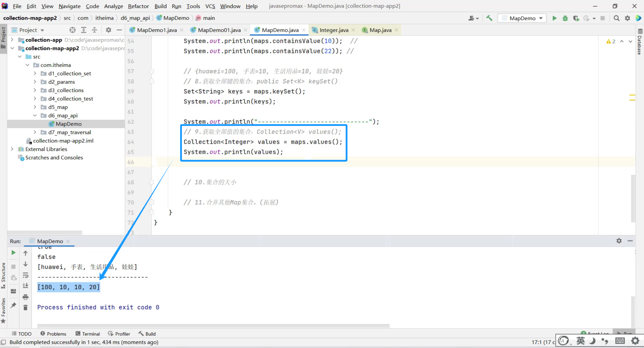Expand the d7_map_traversal package
Screen dimensions: 644x348
pos(35,132)
